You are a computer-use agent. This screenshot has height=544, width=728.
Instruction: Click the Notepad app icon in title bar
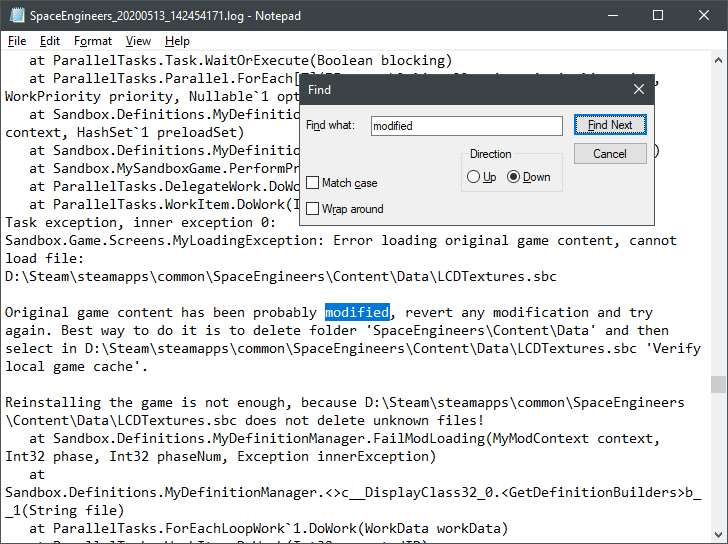point(15,16)
